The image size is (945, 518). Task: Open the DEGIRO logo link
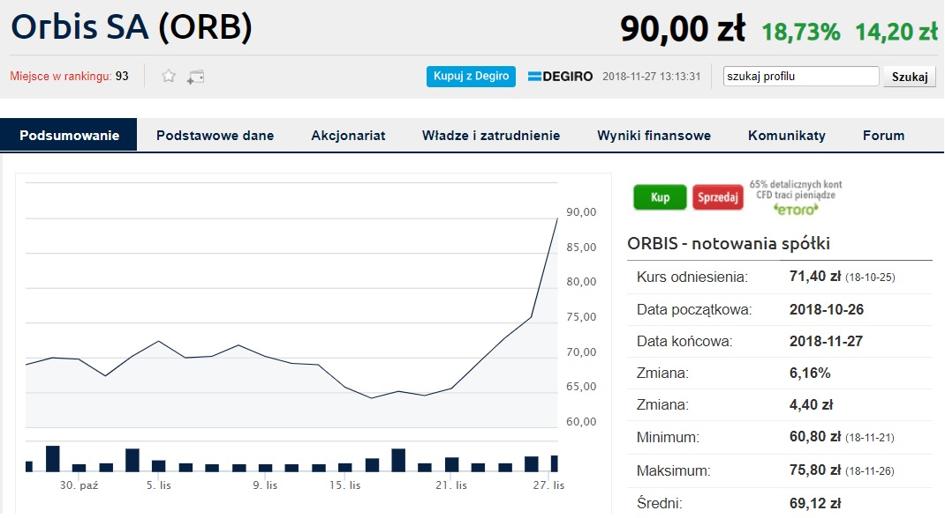[x=560, y=77]
